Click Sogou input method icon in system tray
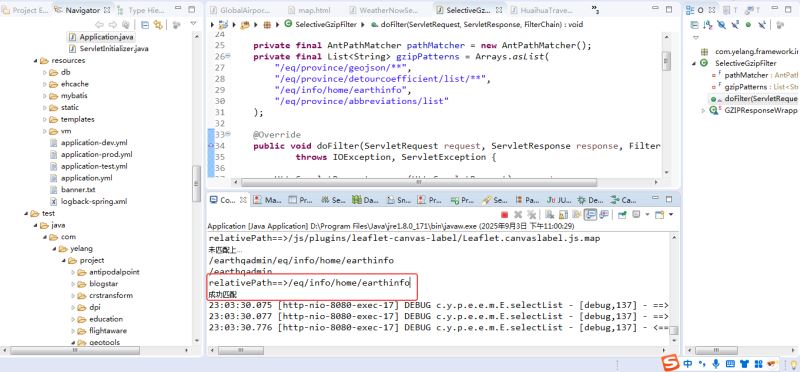 click(670, 363)
